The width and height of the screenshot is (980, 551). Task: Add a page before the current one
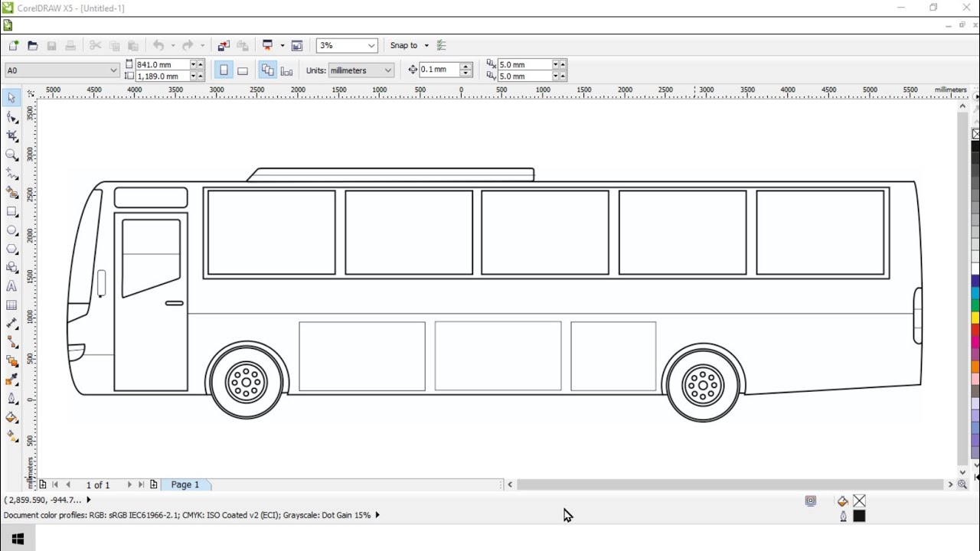pos(43,484)
